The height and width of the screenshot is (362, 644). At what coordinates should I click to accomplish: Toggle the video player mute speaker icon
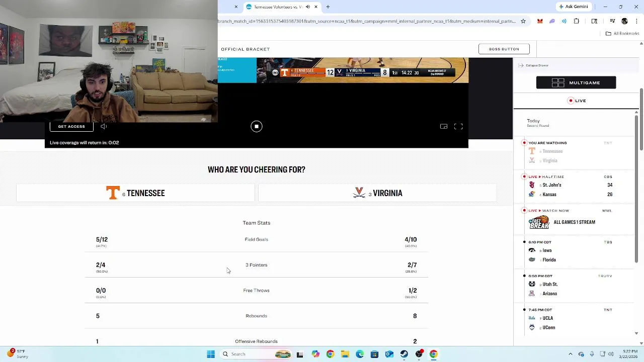coord(104,126)
